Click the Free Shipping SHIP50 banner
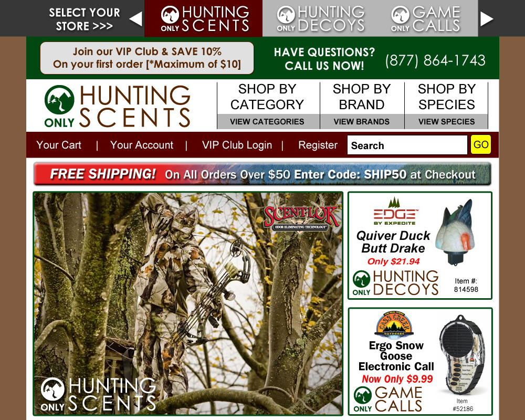 [262, 174]
